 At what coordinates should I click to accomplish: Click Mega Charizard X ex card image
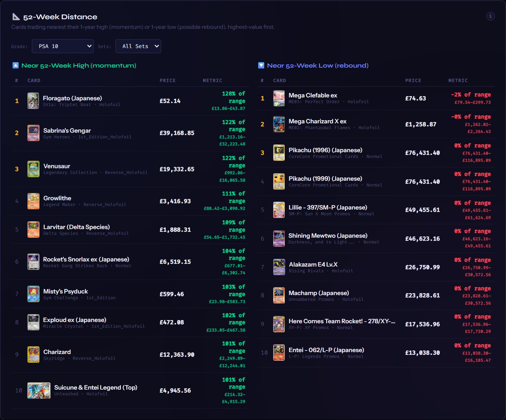coord(279,124)
